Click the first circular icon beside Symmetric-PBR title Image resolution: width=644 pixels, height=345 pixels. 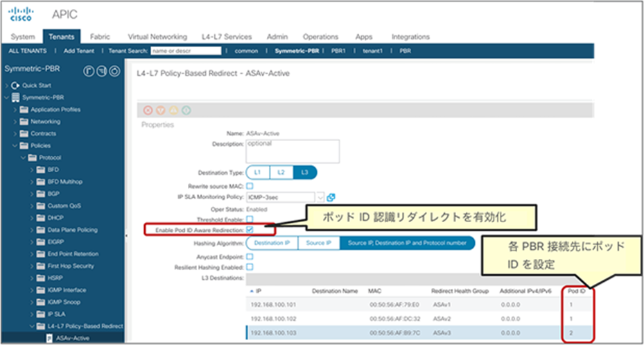(x=88, y=71)
